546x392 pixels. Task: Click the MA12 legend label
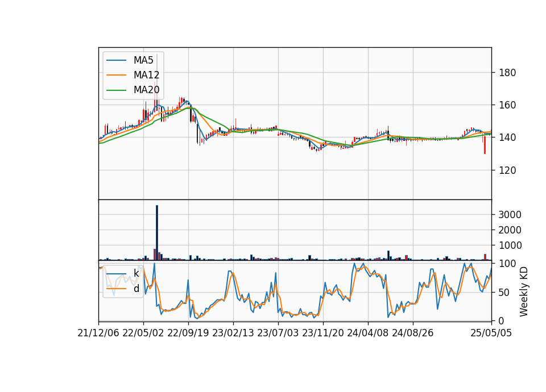coord(146,75)
